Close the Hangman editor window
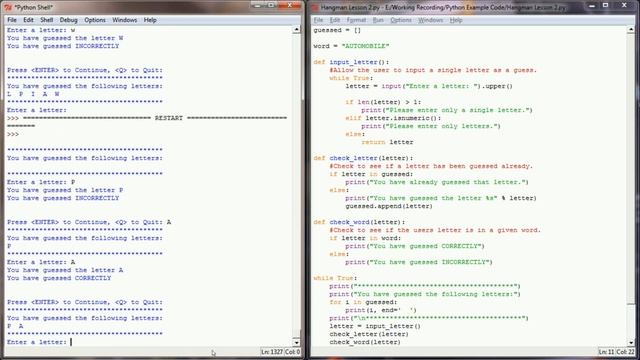 [x=624, y=6]
